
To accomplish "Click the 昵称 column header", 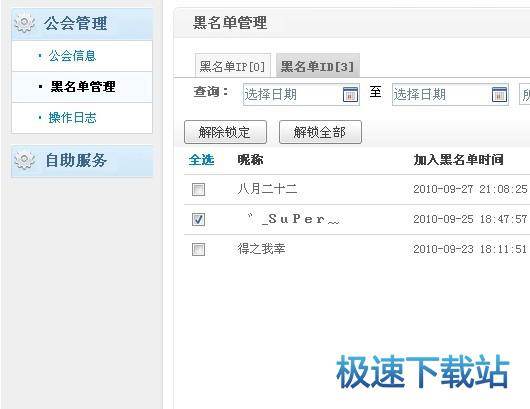I will pyautogui.click(x=250, y=160).
